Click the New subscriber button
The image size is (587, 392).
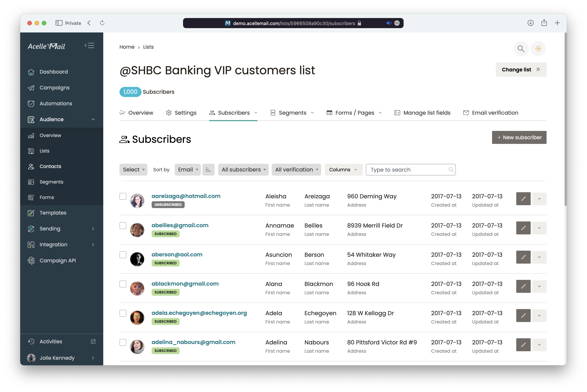pyautogui.click(x=519, y=138)
